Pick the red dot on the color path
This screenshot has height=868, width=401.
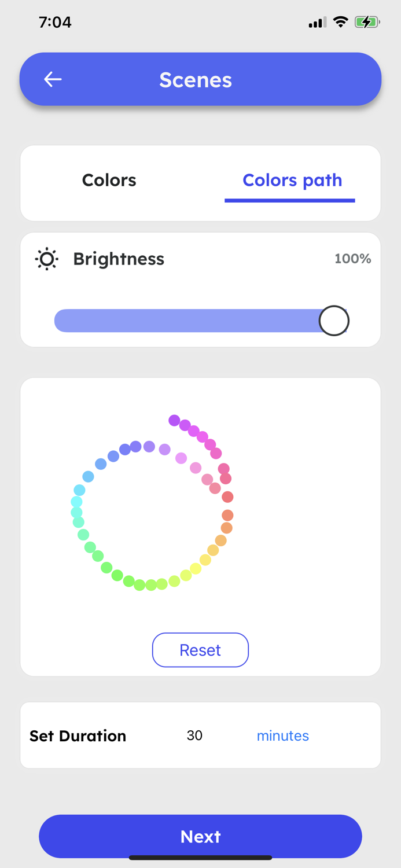(x=227, y=497)
